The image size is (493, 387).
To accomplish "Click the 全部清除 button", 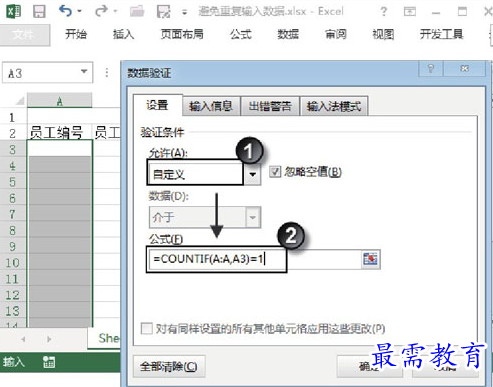I will [169, 367].
